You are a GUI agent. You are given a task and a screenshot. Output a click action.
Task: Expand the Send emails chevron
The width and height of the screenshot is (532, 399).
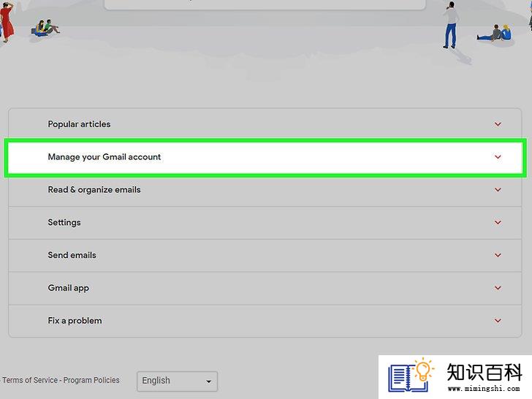point(498,255)
